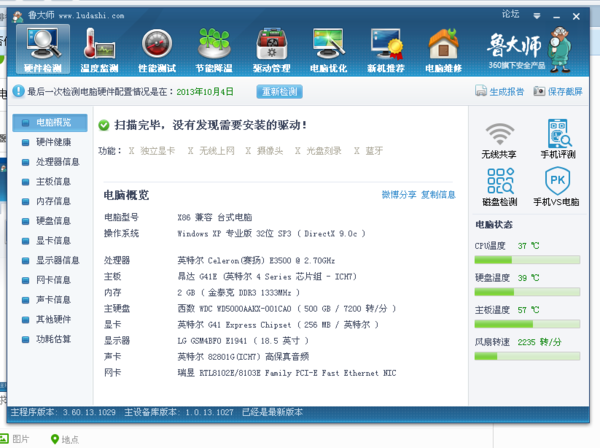
Task: Click the 微博分享 share link
Action: (398, 194)
